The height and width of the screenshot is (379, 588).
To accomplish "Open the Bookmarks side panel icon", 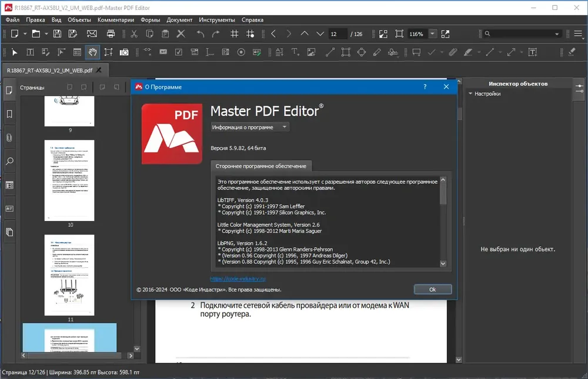I will click(9, 114).
